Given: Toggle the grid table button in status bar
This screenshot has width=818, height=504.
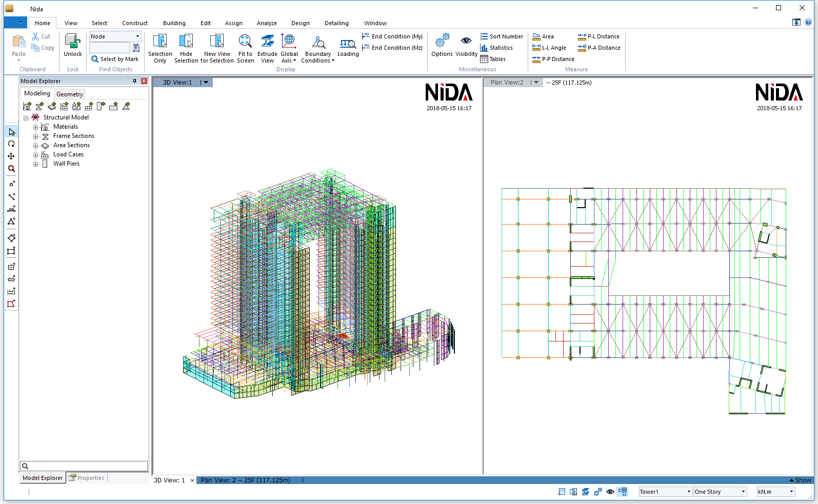Looking at the screenshot, I should 623,492.
